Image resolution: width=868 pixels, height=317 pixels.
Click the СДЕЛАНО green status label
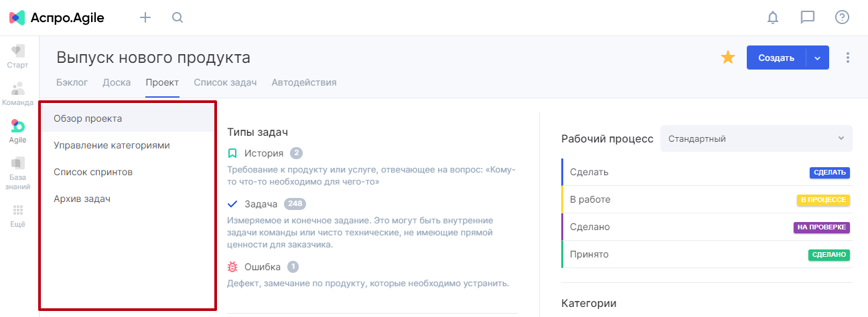(x=828, y=255)
